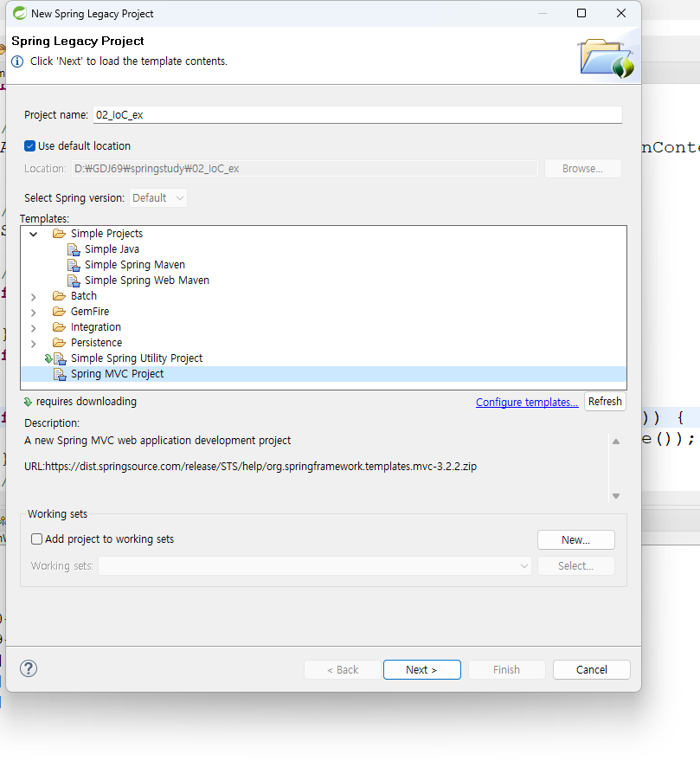The height and width of the screenshot is (774, 700).
Task: Click the Simple Spring Web Maven icon
Action: pos(74,281)
